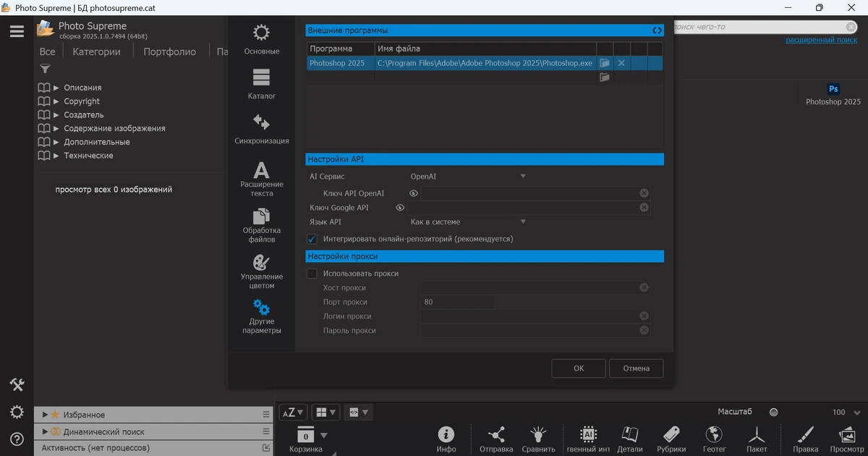This screenshot has height=456, width=868.
Task: Uncheck Интегрировать онлайн-репозиторий checkbox
Action: pyautogui.click(x=312, y=239)
